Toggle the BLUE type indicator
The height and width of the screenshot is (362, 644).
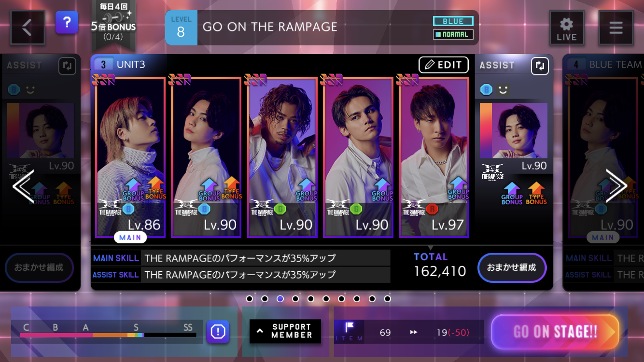coord(453,21)
